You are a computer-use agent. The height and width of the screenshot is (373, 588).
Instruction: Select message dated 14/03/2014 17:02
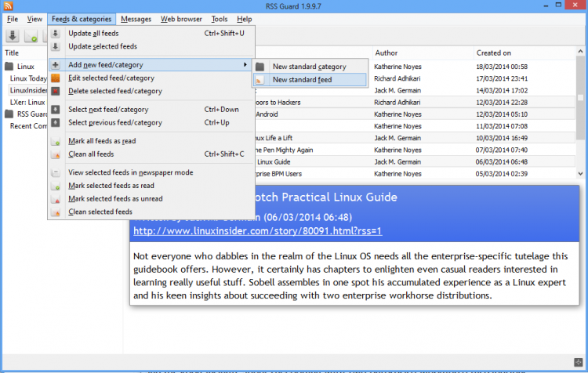coord(415,91)
